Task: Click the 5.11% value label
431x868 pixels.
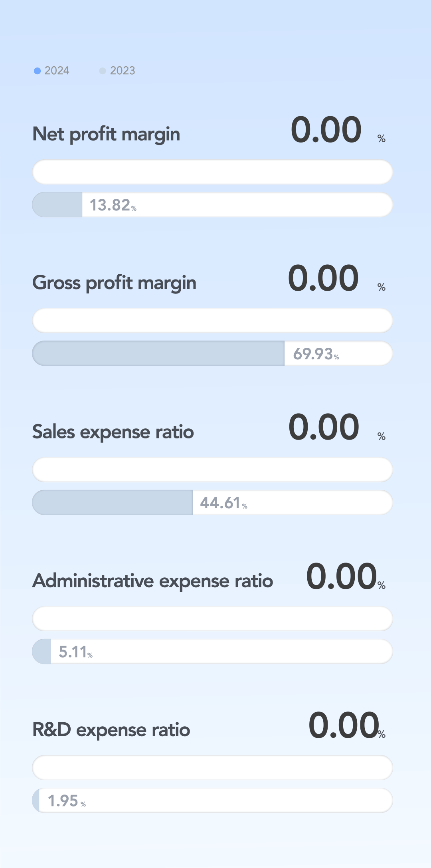Action: 75,652
